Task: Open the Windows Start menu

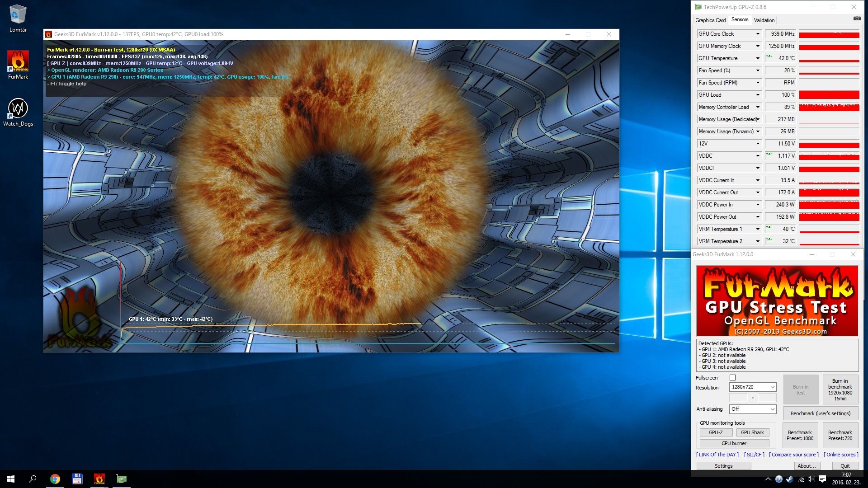Action: pyautogui.click(x=11, y=479)
